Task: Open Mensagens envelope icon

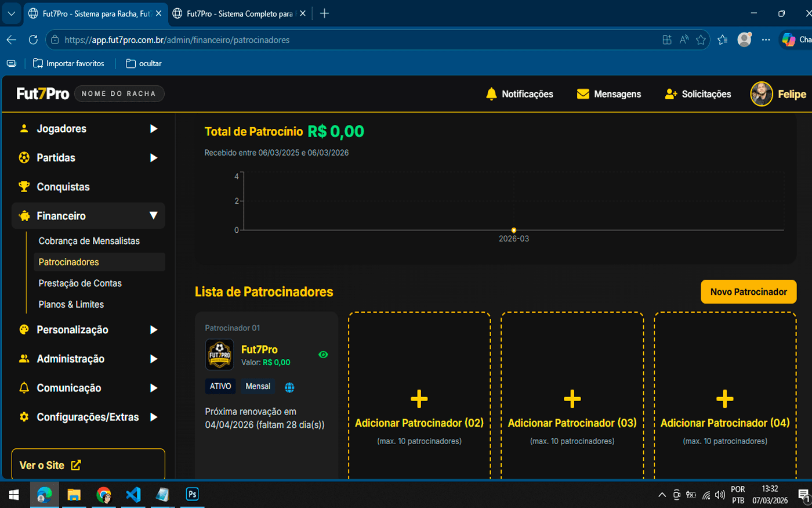Action: pyautogui.click(x=583, y=94)
